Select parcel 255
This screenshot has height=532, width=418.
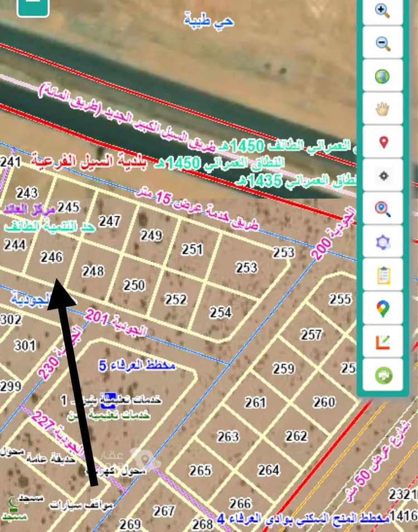pos(340,299)
